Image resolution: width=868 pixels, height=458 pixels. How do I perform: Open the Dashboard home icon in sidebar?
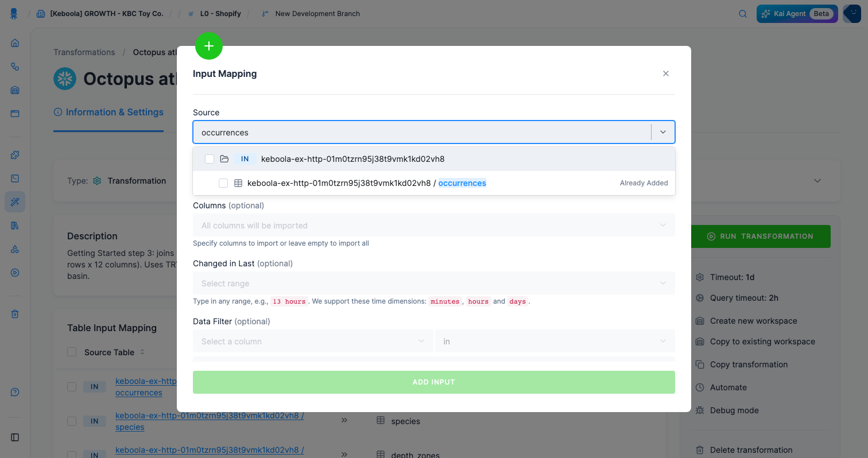(15, 43)
